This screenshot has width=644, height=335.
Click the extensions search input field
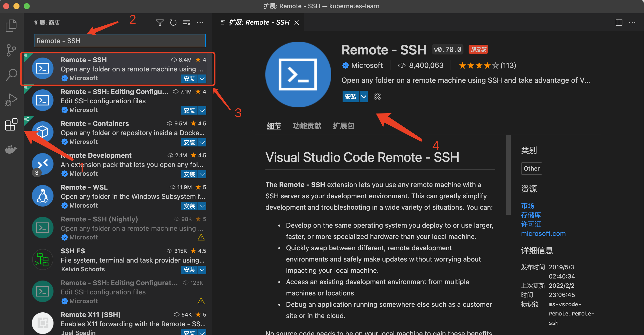(x=120, y=41)
